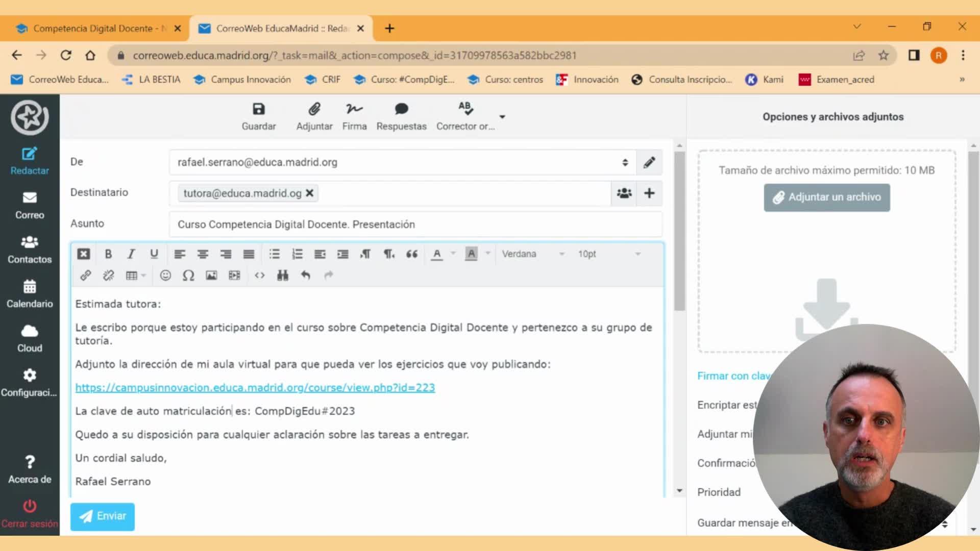Viewport: 980px width, 551px height.
Task: Click the insert image icon
Action: (211, 275)
